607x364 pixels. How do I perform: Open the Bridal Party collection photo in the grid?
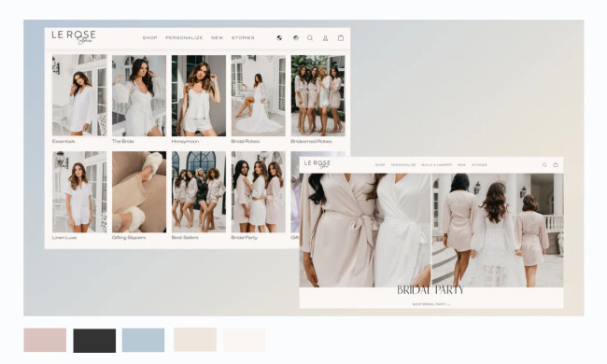258,192
